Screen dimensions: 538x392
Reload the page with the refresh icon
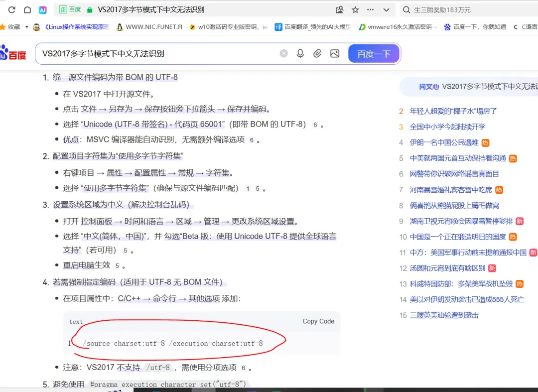click(x=11, y=9)
